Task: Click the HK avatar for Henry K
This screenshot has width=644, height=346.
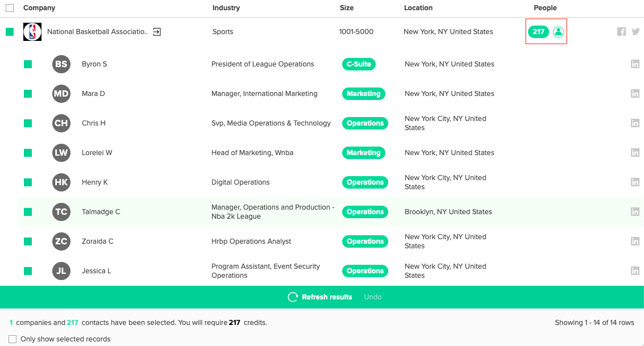Action: click(x=61, y=182)
